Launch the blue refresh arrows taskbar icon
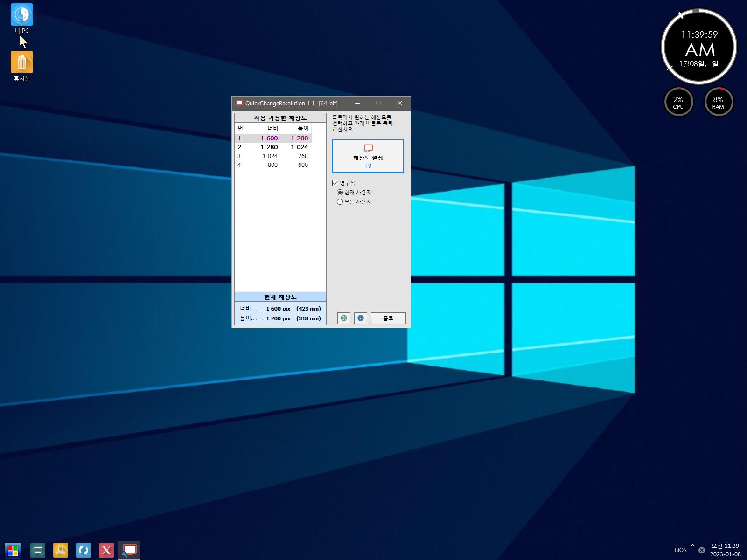Screen dimensions: 747x560 click(x=84, y=550)
